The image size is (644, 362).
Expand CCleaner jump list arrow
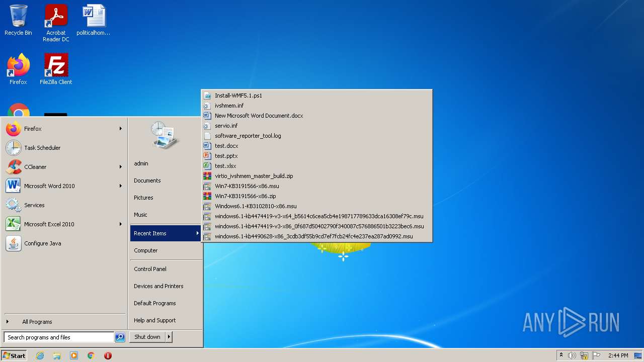[120, 167]
